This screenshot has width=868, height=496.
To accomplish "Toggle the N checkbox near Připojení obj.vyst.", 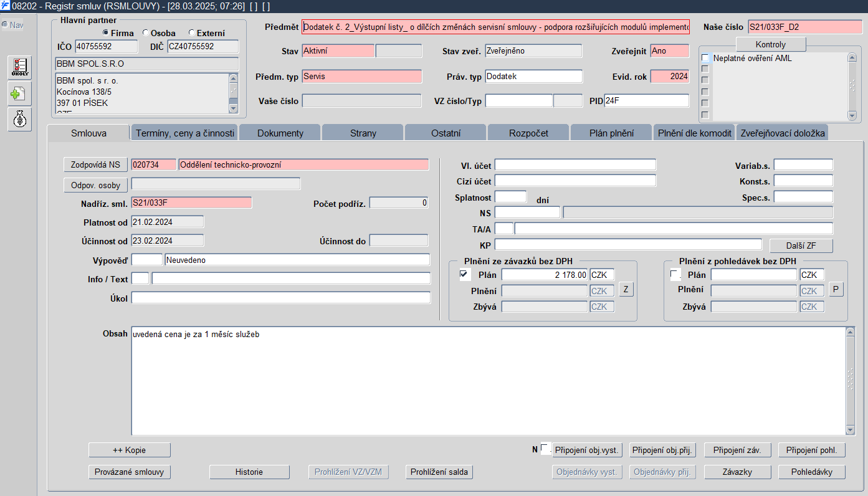I will pyautogui.click(x=545, y=449).
